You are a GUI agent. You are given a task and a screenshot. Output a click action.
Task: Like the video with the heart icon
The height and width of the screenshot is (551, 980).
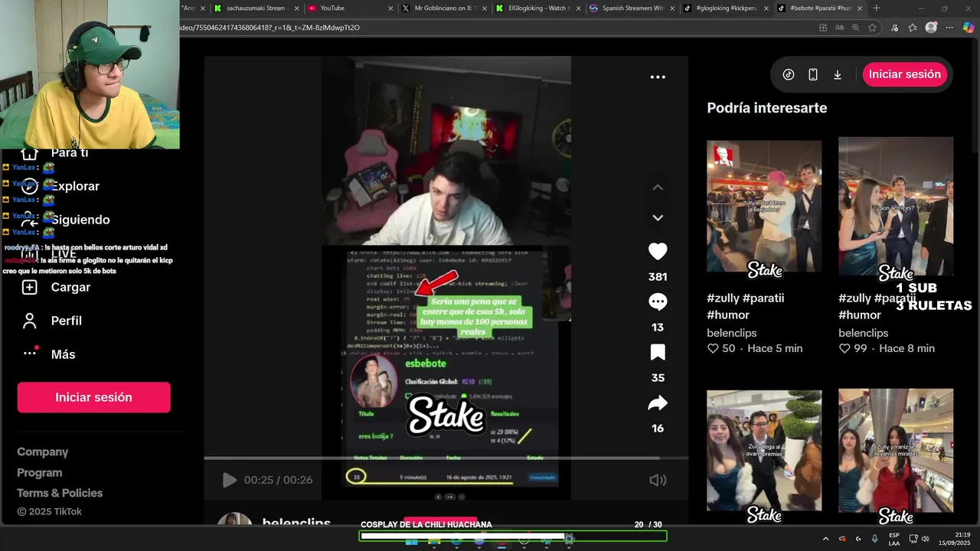click(658, 251)
